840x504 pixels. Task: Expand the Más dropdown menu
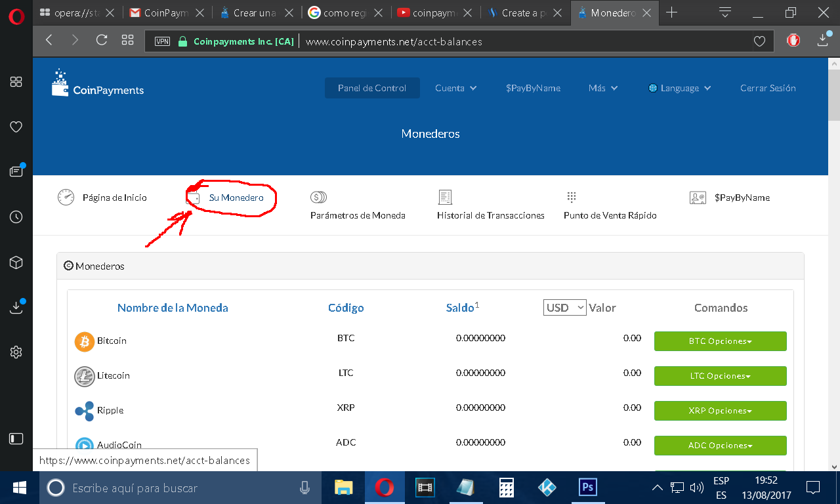click(x=603, y=88)
